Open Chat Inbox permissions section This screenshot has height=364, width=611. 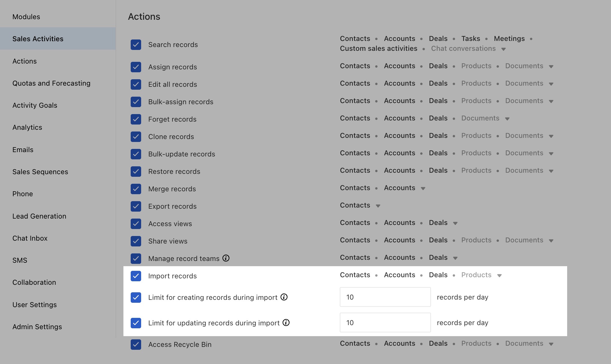(30, 238)
